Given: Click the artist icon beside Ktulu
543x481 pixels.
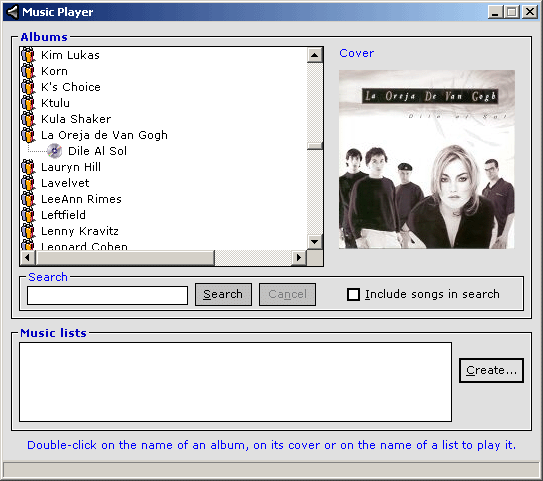Looking at the screenshot, I should tap(28, 103).
